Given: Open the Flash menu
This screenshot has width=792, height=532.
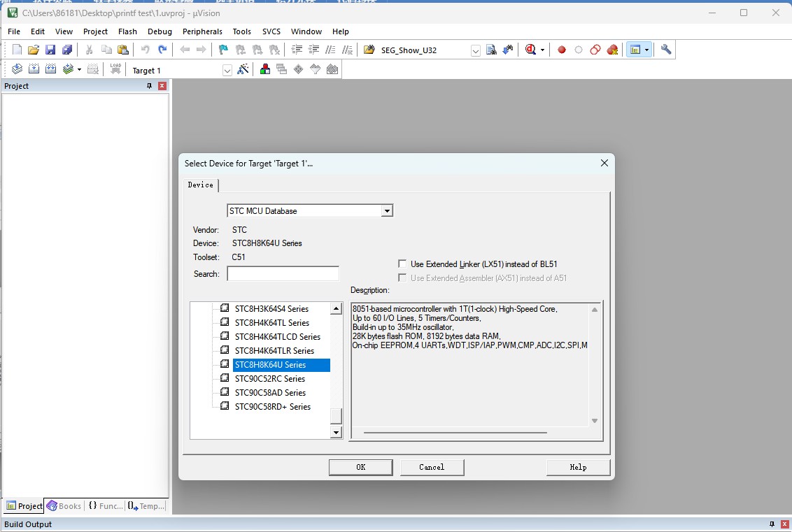Looking at the screenshot, I should [127, 31].
